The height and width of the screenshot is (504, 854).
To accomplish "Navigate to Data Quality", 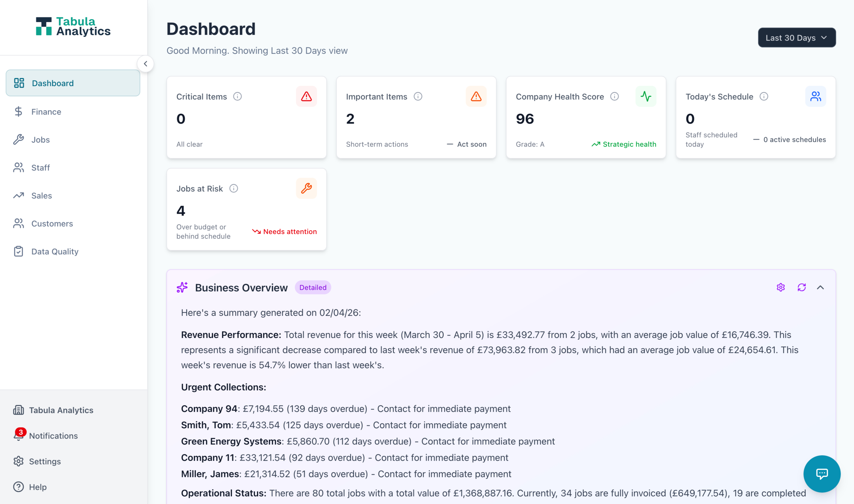I will tap(55, 252).
